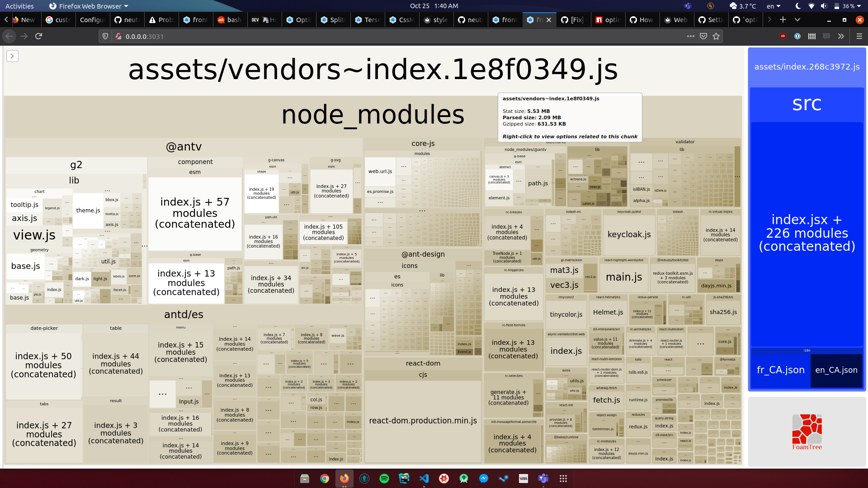Close the active browser tab

549,20
